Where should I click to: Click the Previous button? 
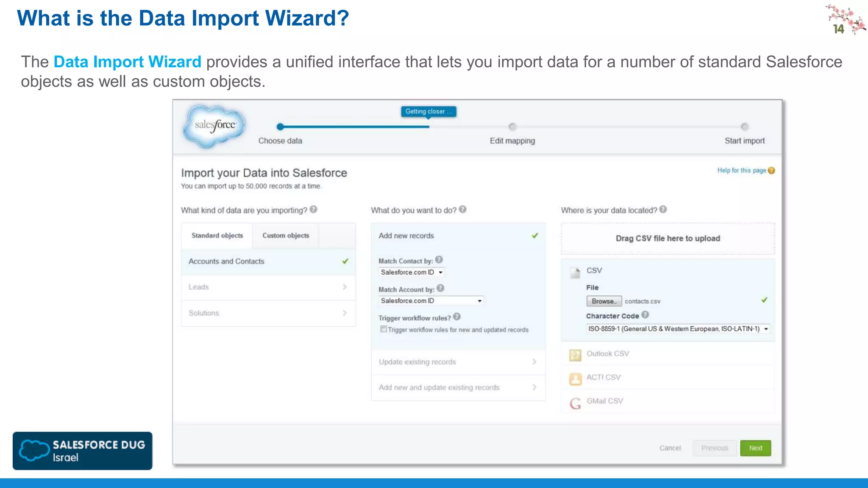pos(715,448)
